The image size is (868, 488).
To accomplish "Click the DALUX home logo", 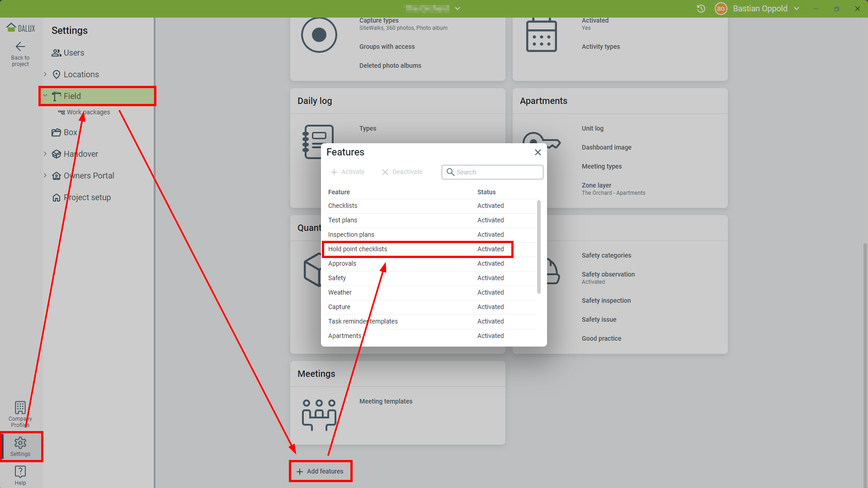I will pos(20,28).
